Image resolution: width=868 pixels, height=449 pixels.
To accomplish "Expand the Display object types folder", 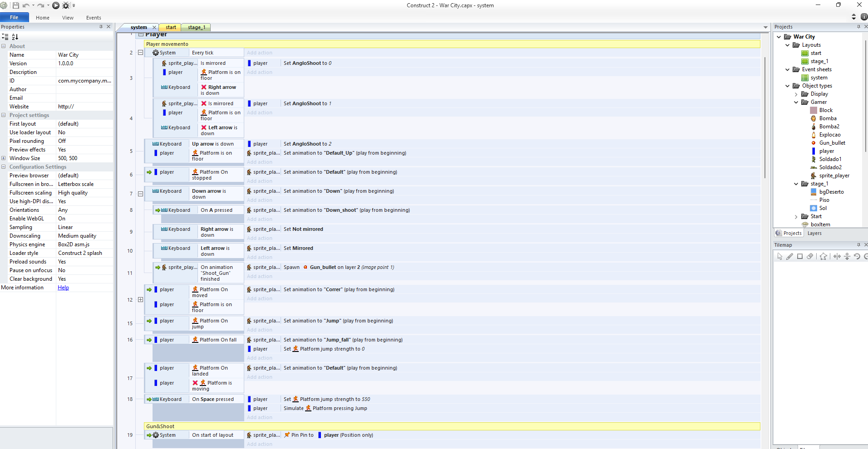I will point(796,94).
